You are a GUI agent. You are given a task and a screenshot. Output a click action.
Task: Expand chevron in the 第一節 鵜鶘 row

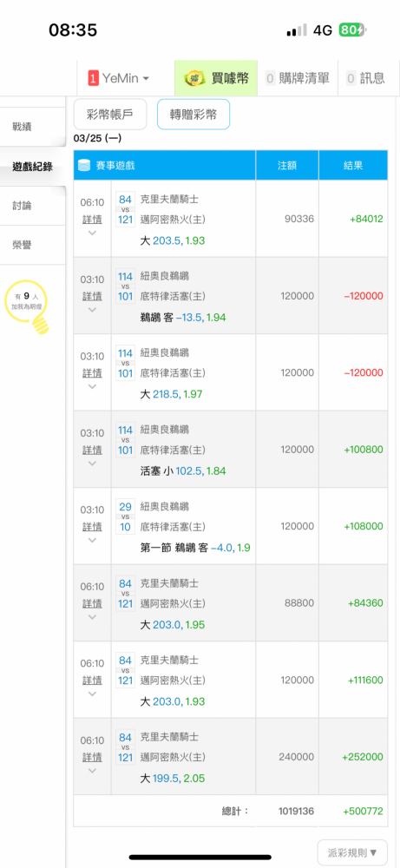pos(92,541)
